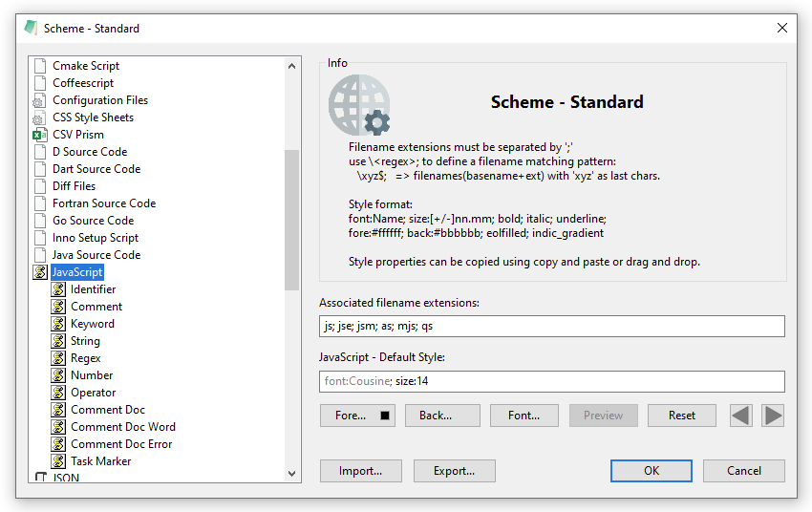812x512 pixels.
Task: Go to next style with right arrow
Action: pos(773,416)
